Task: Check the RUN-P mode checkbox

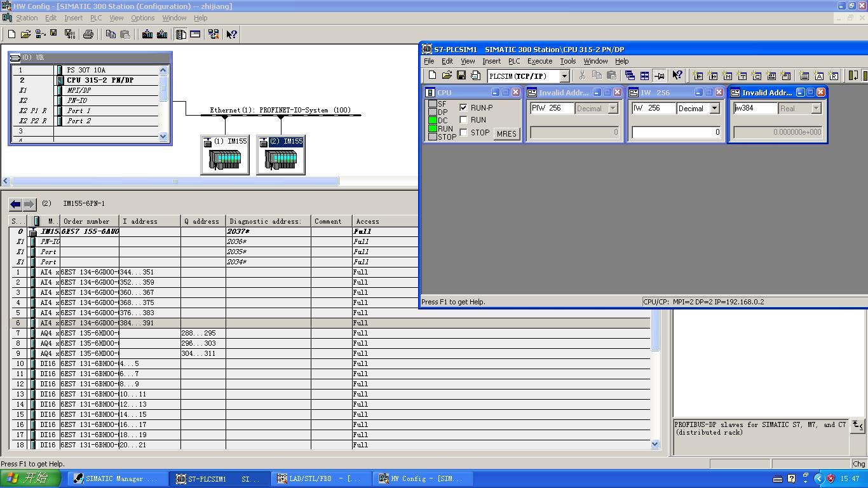Action: [464, 108]
